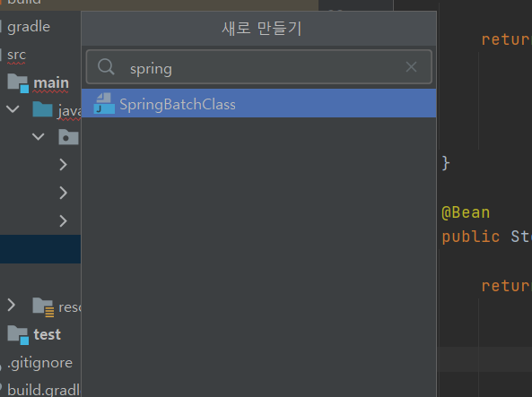532x397 pixels.
Task: Focus the search field containing spring
Action: 259,67
